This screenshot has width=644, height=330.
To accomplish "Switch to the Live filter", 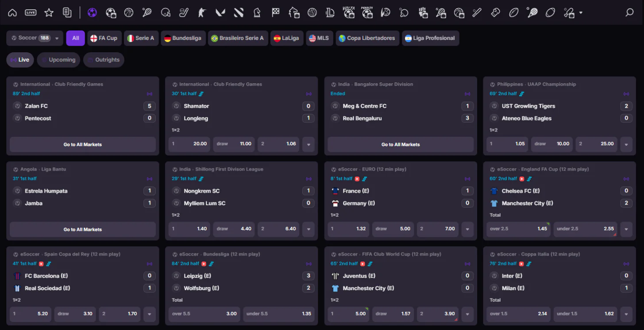I will (20, 60).
